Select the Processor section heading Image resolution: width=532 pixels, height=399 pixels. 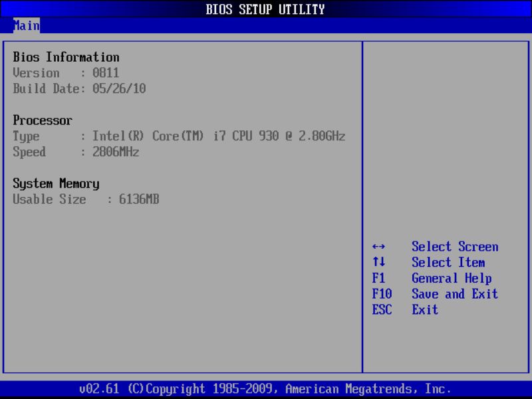click(43, 120)
